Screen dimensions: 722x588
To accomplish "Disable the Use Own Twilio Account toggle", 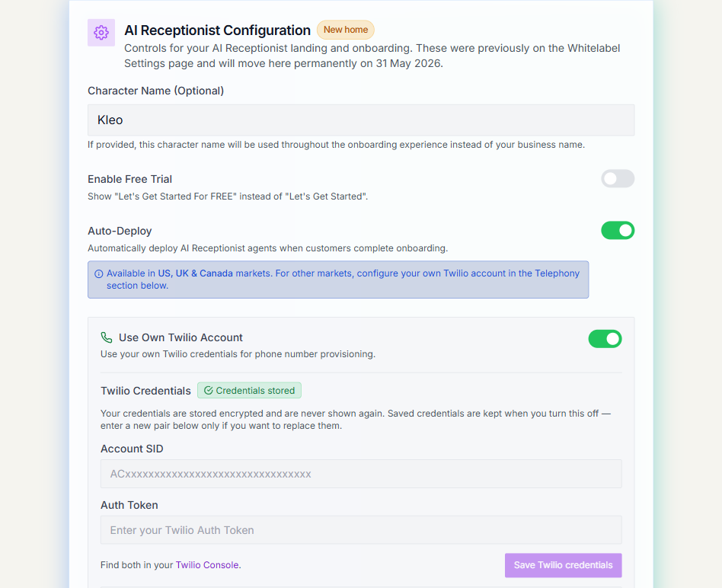I will (605, 339).
